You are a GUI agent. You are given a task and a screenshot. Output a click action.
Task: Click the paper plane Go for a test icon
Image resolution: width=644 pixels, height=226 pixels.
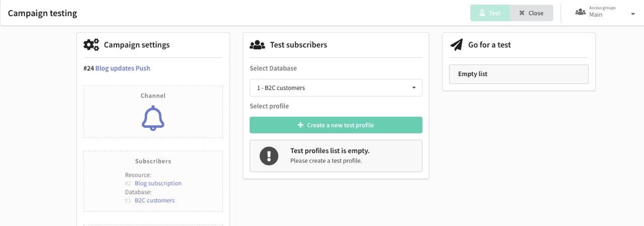pos(456,45)
